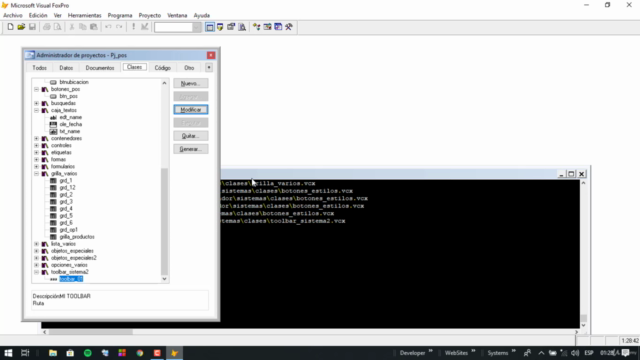
Task: Open Spotify from the taskbar
Action: (88, 353)
